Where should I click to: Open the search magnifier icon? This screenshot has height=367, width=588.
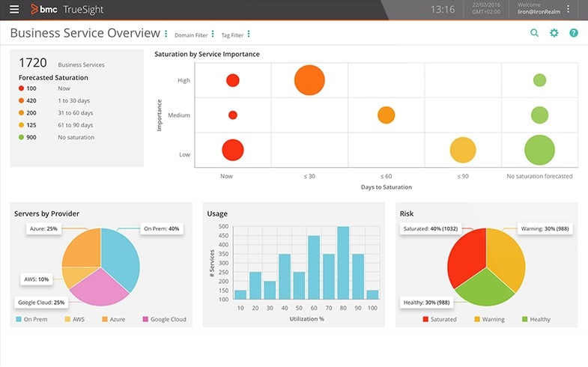[x=534, y=33]
